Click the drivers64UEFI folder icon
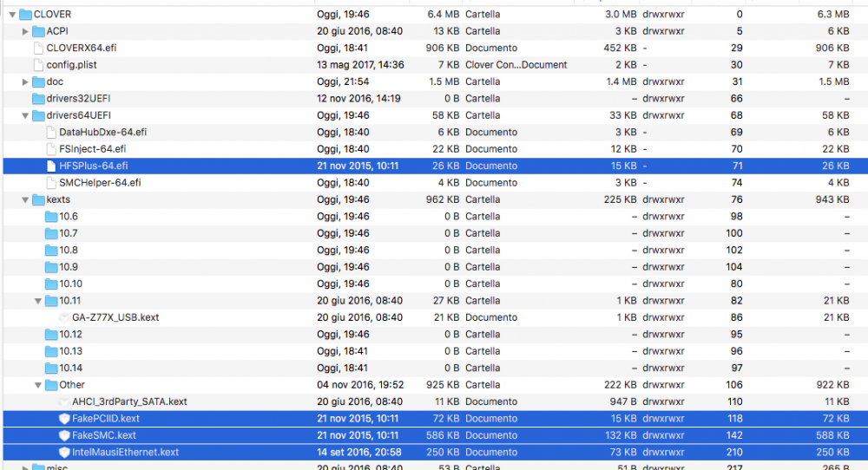This screenshot has height=470, width=868. pyautogui.click(x=38, y=115)
